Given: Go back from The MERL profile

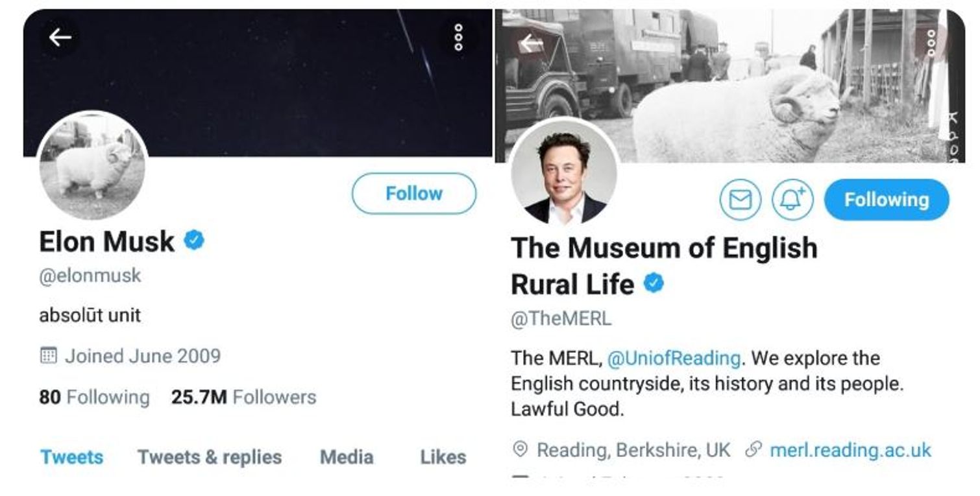Looking at the screenshot, I should point(531,43).
